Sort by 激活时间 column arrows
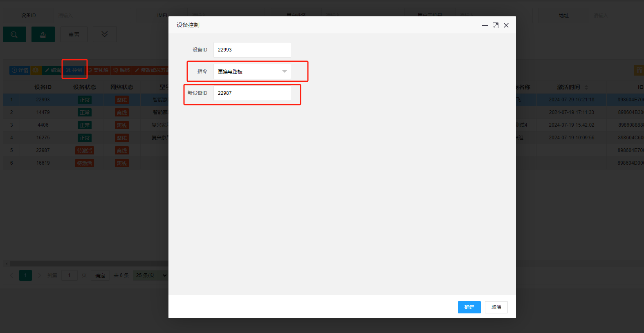Viewport: 644px width, 333px height. point(586,87)
